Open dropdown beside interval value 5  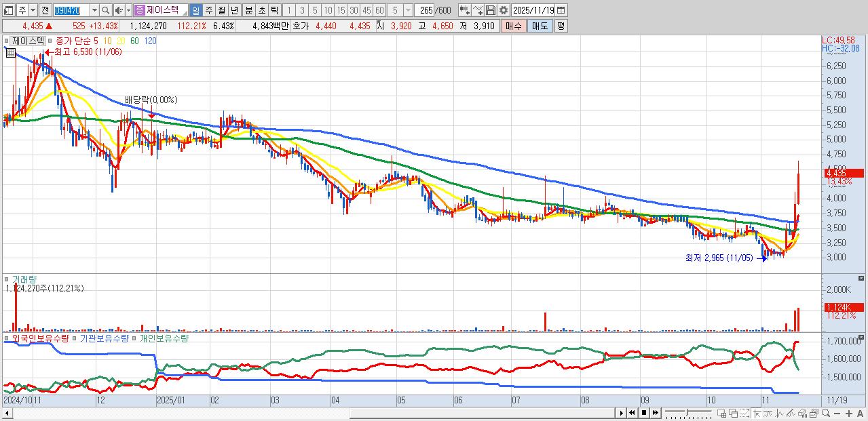pyautogui.click(x=407, y=10)
